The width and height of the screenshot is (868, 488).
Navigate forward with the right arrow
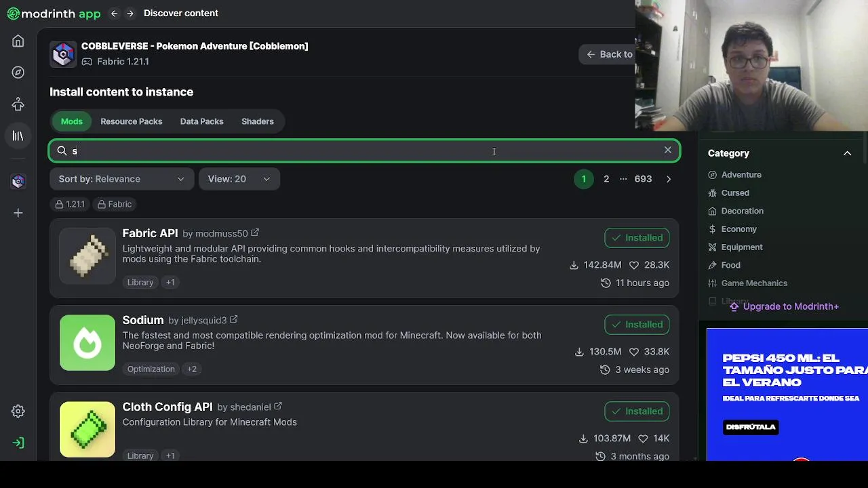pyautogui.click(x=130, y=14)
